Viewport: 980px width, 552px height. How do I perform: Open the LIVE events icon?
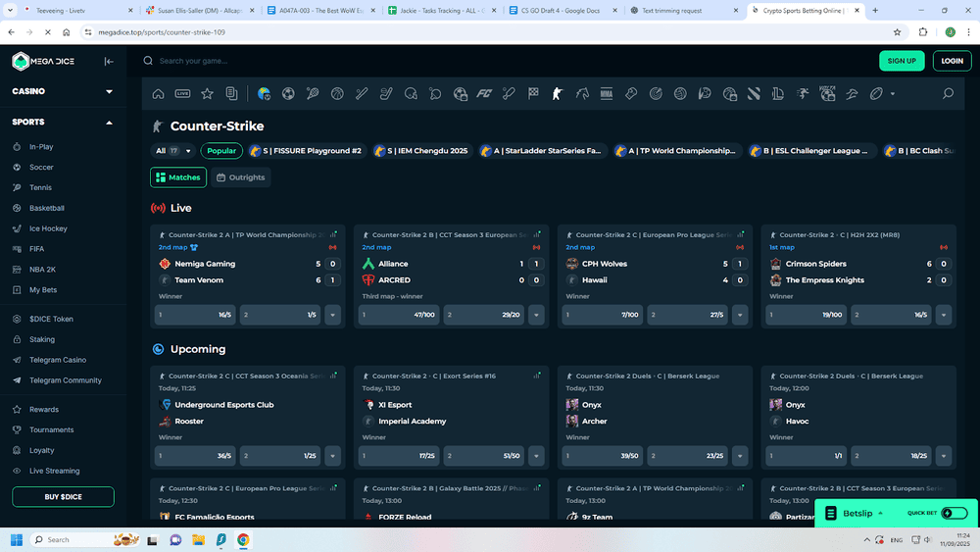coord(182,94)
